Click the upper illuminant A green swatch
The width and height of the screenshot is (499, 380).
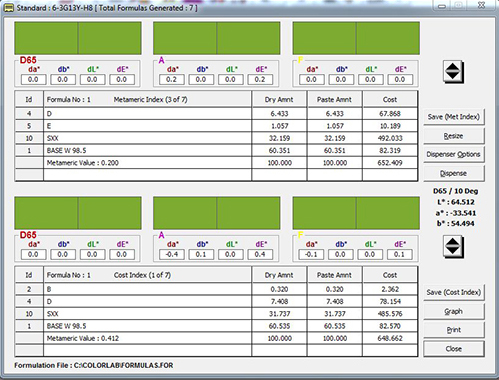[217, 38]
